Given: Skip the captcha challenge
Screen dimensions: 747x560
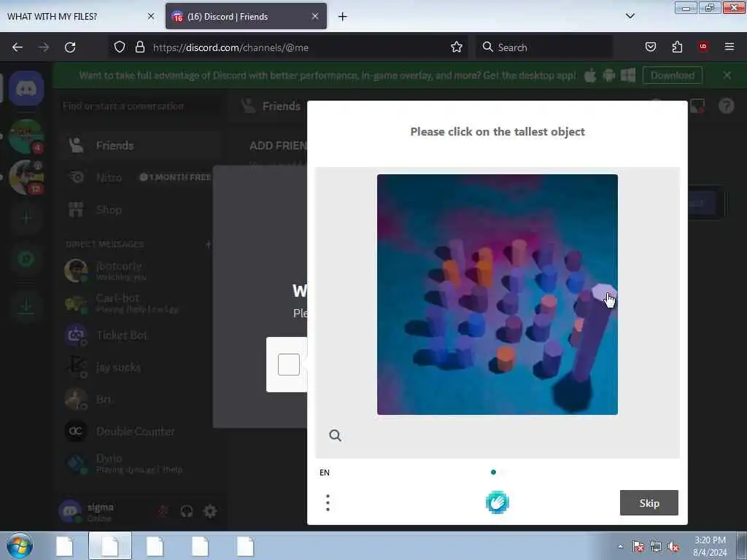Looking at the screenshot, I should coord(649,503).
